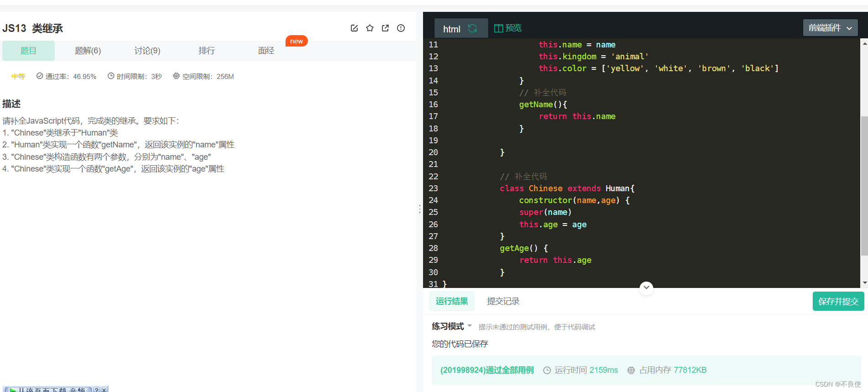
Task: Click the this.kingdom = 'animal' line
Action: 593,57
